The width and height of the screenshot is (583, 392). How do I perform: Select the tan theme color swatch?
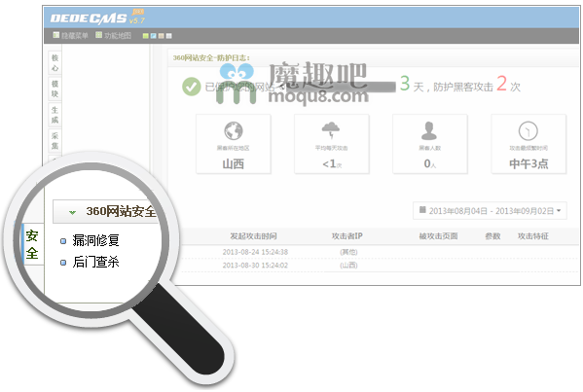[161, 36]
